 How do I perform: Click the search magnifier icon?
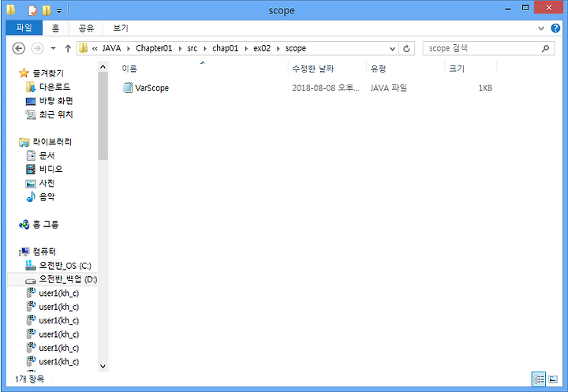[x=545, y=48]
